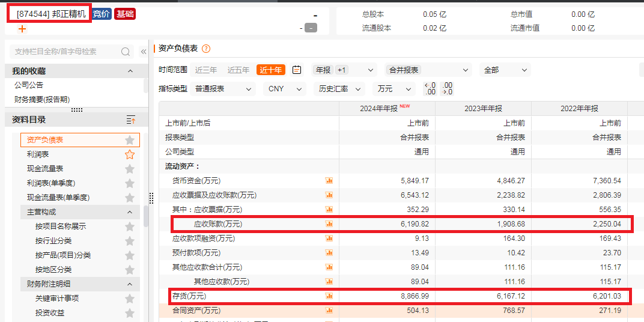Click the search magnifier icon in sidebar
The width and height of the screenshot is (644, 322).
tap(126, 52)
